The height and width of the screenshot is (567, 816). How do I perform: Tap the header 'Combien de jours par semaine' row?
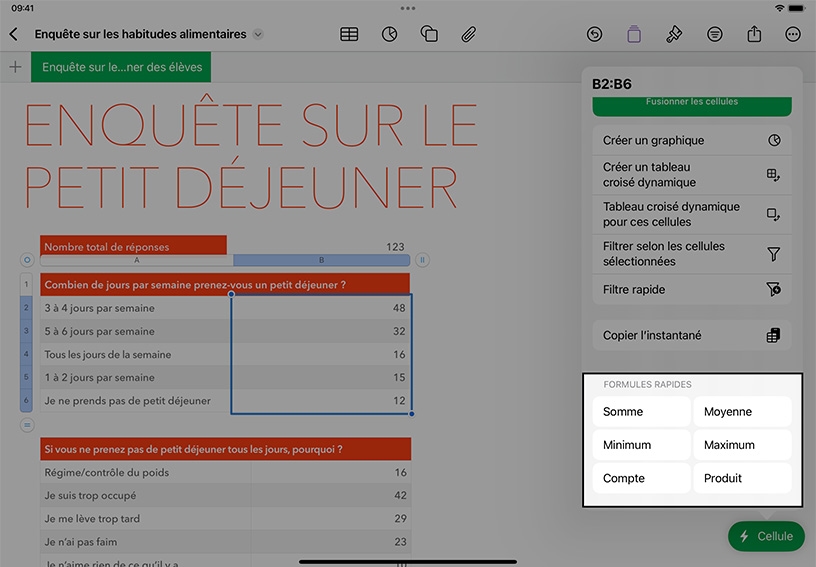(225, 285)
